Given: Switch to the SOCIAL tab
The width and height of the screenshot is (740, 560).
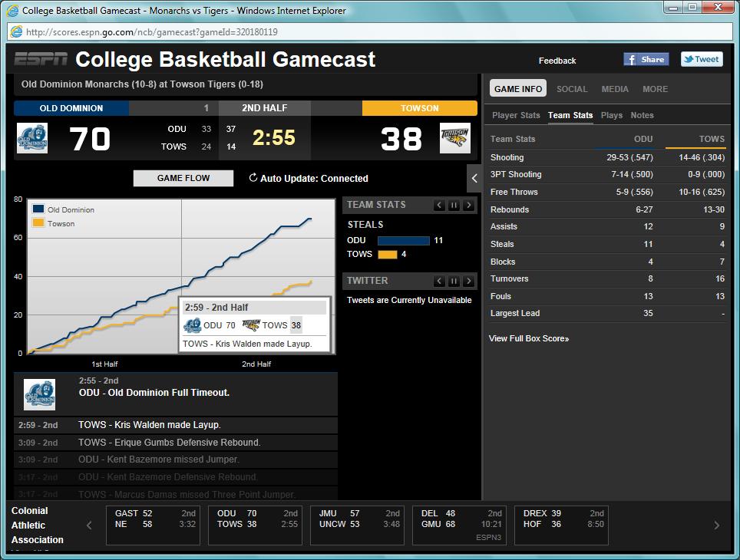Looking at the screenshot, I should click(572, 89).
